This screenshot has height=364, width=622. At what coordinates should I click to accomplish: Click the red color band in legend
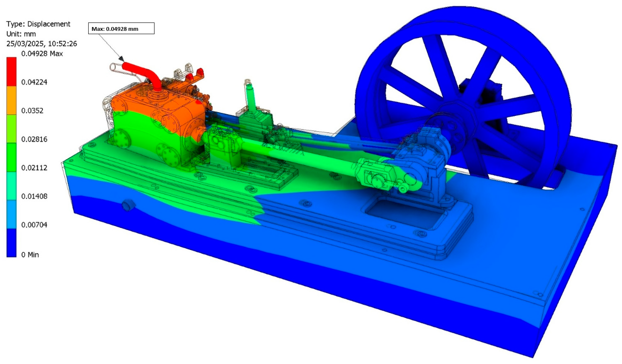coord(11,71)
